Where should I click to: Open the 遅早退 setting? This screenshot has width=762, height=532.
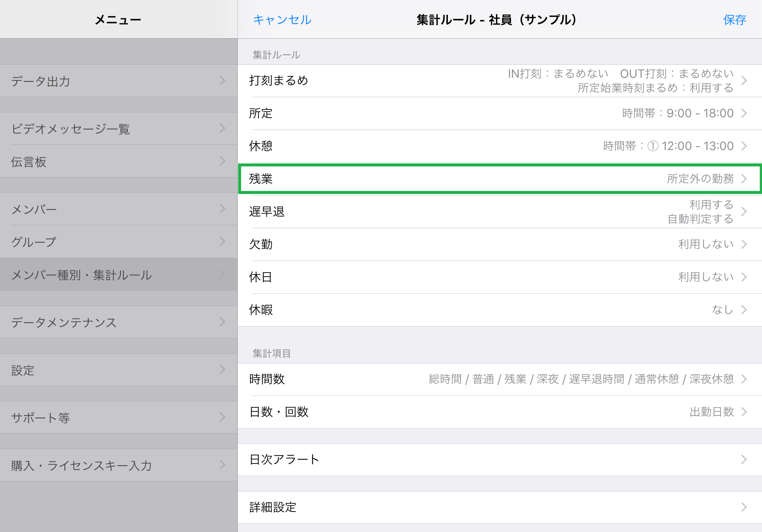click(x=500, y=212)
